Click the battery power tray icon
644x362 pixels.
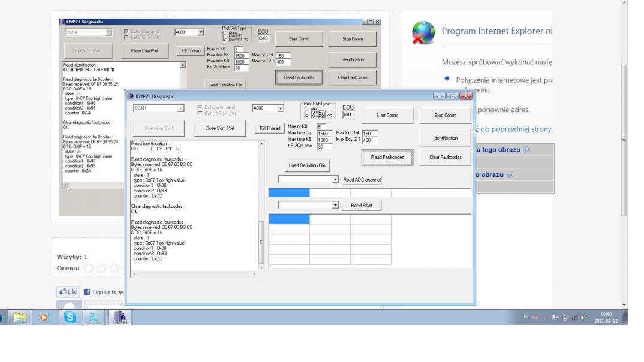tap(565, 318)
